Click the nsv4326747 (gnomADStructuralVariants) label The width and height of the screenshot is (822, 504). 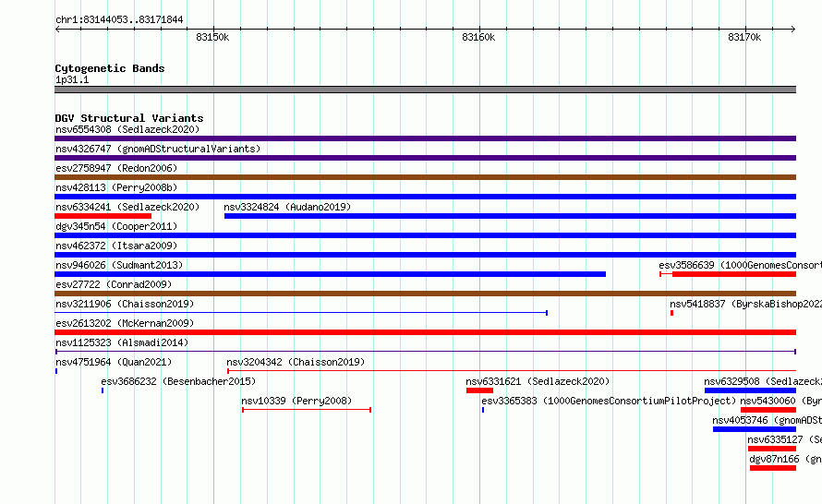click(158, 149)
